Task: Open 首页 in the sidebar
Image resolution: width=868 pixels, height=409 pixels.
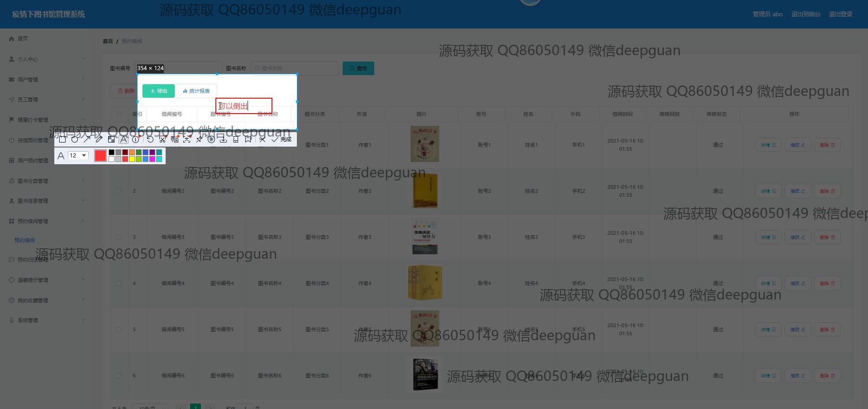Action: pos(23,39)
